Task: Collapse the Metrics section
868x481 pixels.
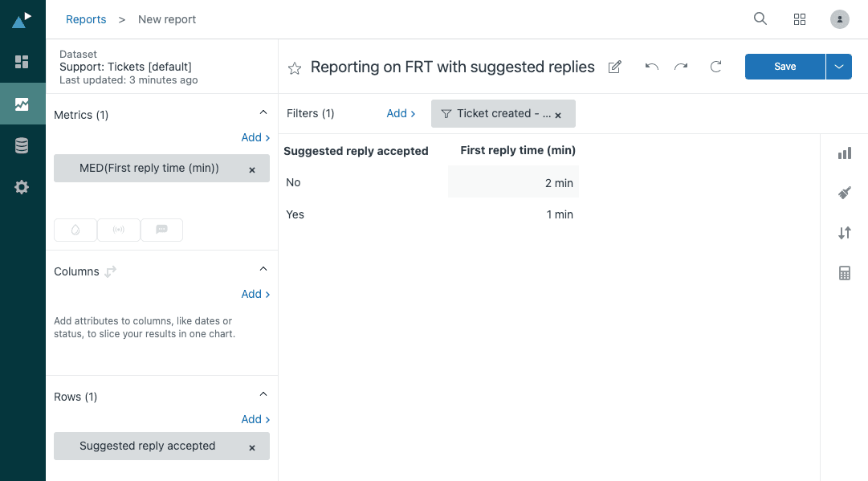Action: (263, 113)
